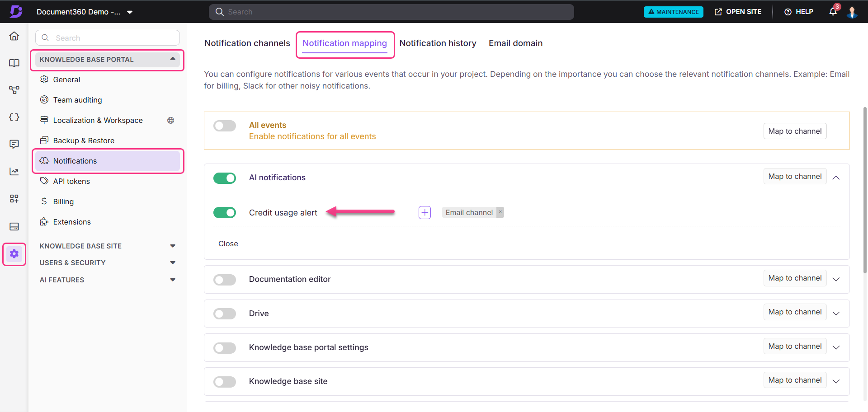Image resolution: width=868 pixels, height=412 pixels.
Task: Switch to Email domain tab
Action: coord(515,43)
